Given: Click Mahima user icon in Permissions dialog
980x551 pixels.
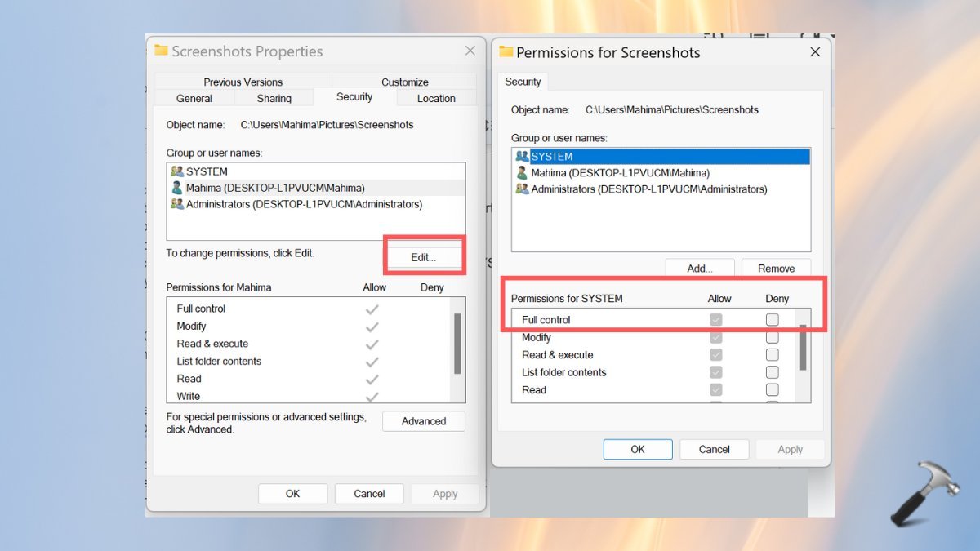Looking at the screenshot, I should [522, 172].
